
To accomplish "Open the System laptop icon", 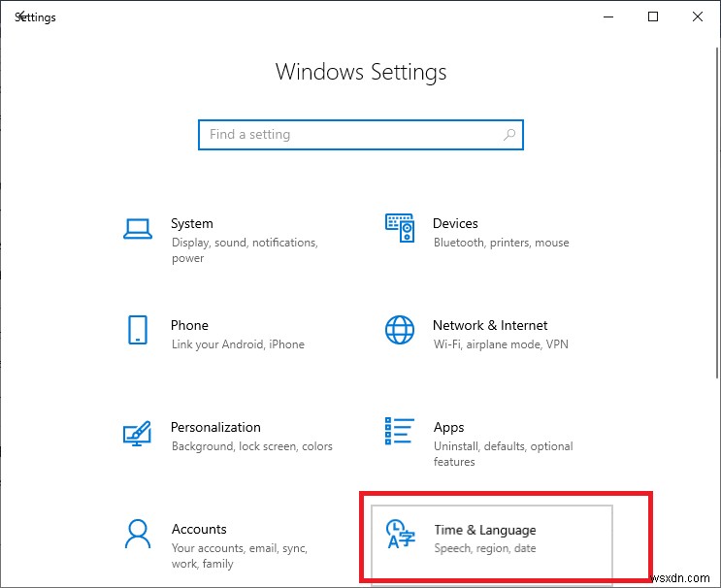I will coord(138,228).
